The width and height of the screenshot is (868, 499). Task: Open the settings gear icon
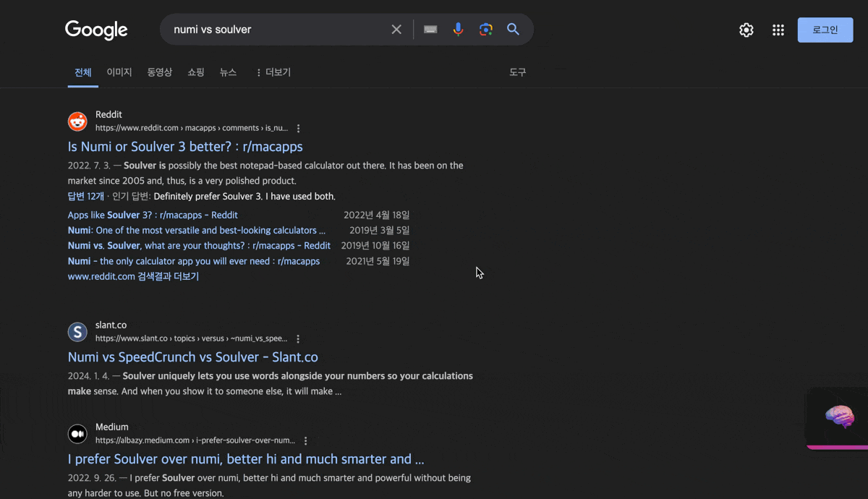point(746,30)
